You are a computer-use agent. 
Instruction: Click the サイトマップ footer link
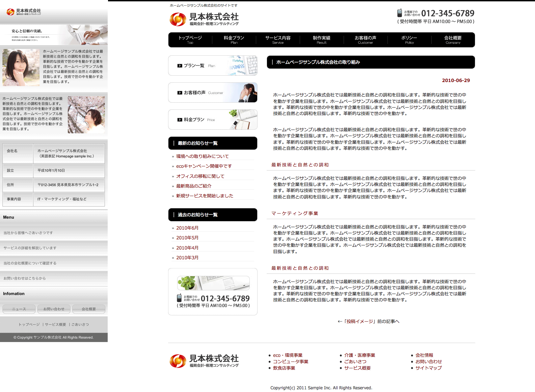point(428,368)
